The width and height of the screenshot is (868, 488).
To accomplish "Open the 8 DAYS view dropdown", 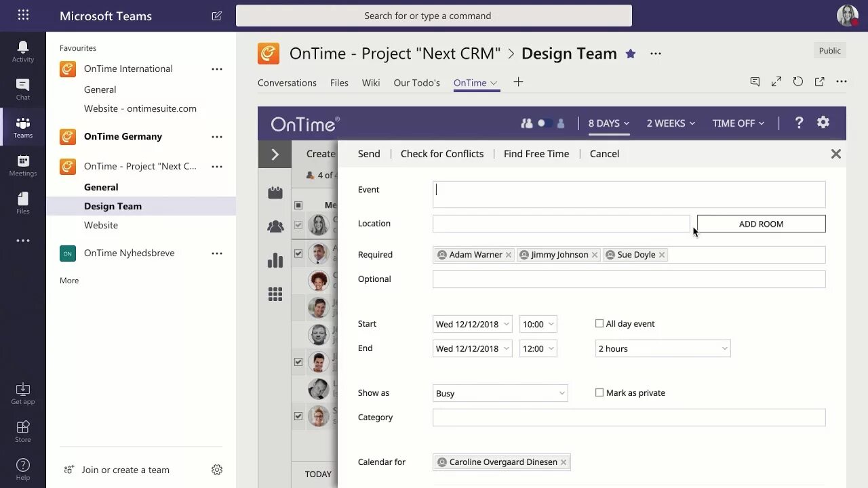I will click(609, 123).
